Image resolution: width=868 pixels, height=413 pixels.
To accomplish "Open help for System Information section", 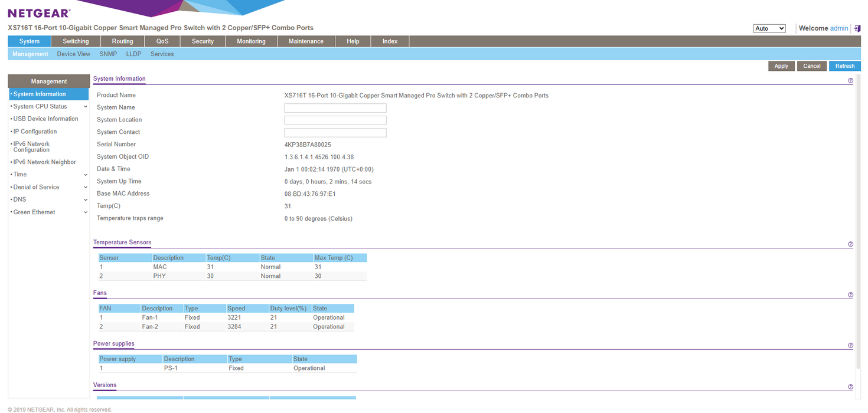I will [850, 81].
